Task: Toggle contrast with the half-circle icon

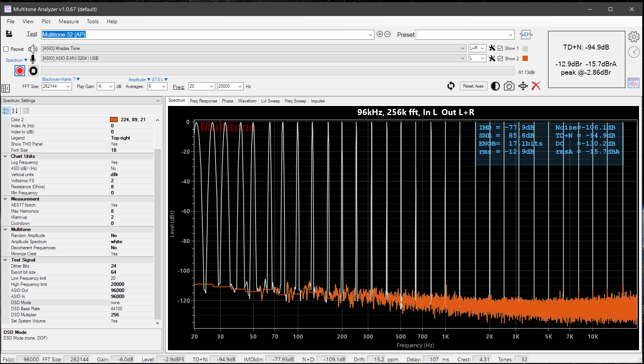Action: [x=495, y=86]
